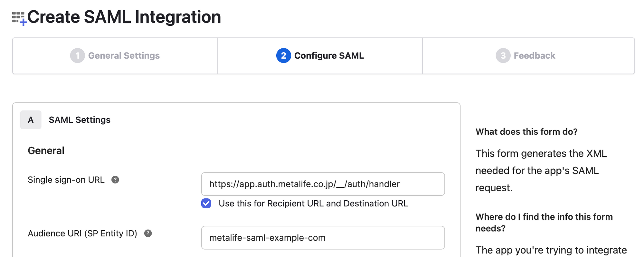Open help tooltip for Single sign-on URL
Viewport: 644px width, 257px height.
pos(115,180)
